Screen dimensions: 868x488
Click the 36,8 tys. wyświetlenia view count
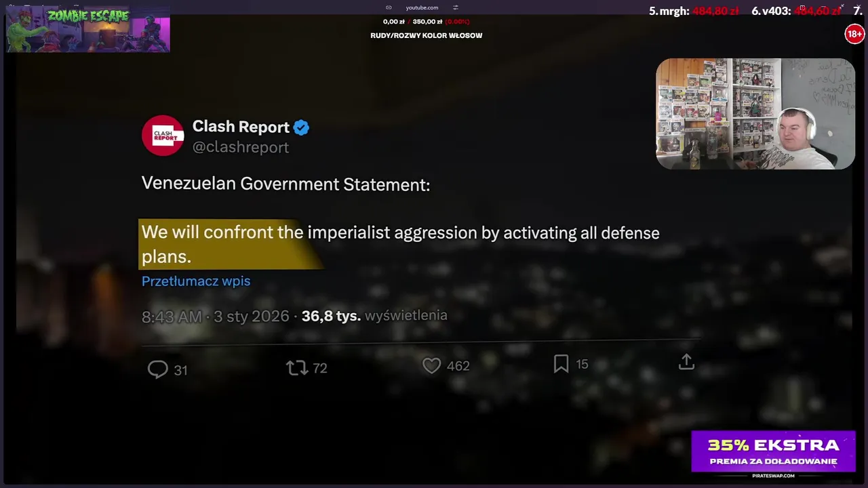374,316
